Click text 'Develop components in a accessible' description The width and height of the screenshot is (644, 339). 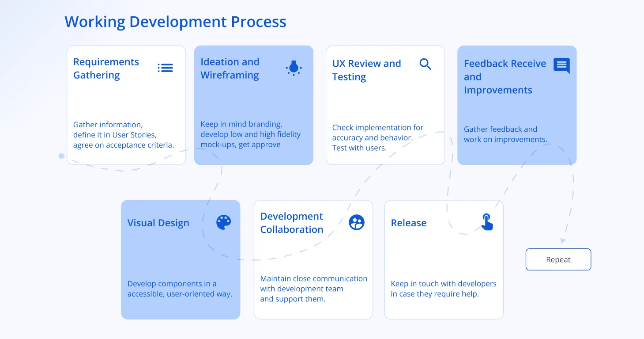180,289
